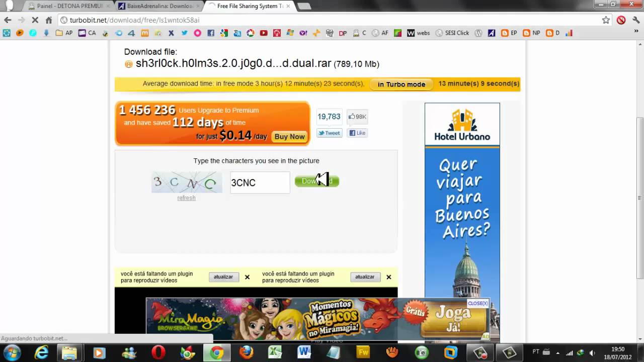This screenshot has height=362, width=644.
Task: Open the Twitter bookmark in the bookmarks bar
Action: point(184,33)
